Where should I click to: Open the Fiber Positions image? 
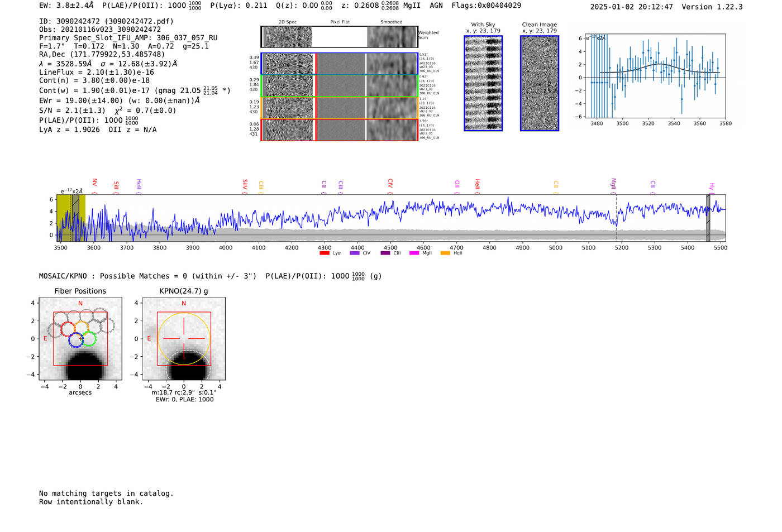(x=80, y=339)
